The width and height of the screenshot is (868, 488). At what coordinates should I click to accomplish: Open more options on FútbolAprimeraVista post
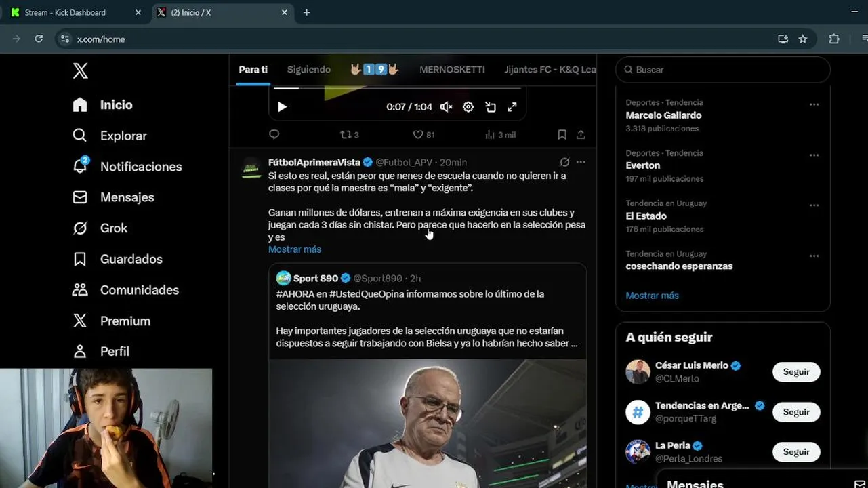(x=581, y=162)
